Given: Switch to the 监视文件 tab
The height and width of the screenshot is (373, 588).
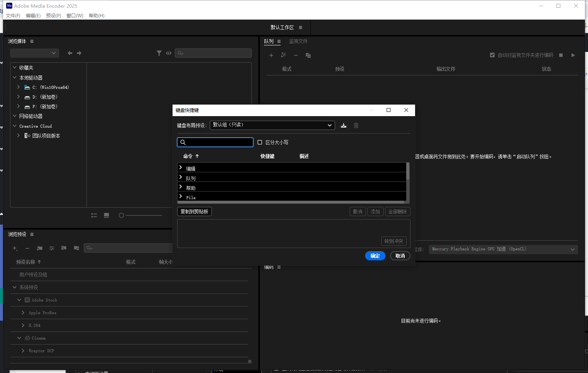Looking at the screenshot, I should point(298,42).
